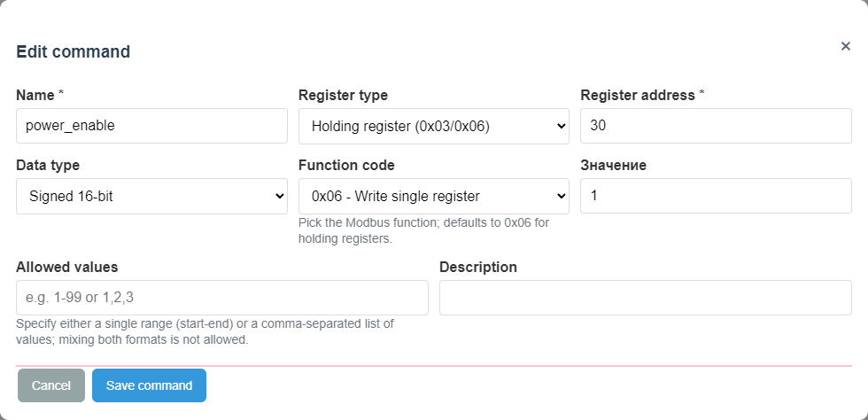
Task: Expand the Data type Signed 16-bit dropdown
Action: pos(151,196)
